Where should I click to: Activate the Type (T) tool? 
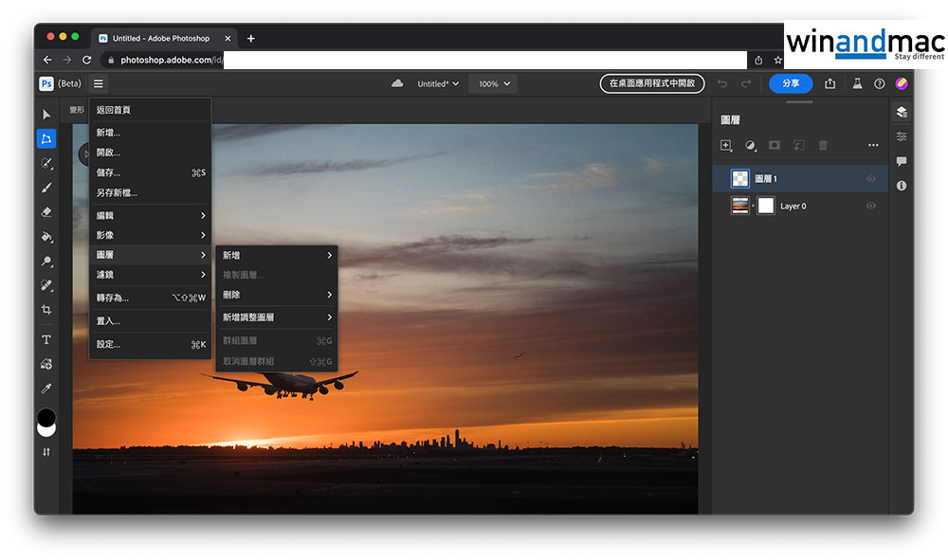point(46,339)
